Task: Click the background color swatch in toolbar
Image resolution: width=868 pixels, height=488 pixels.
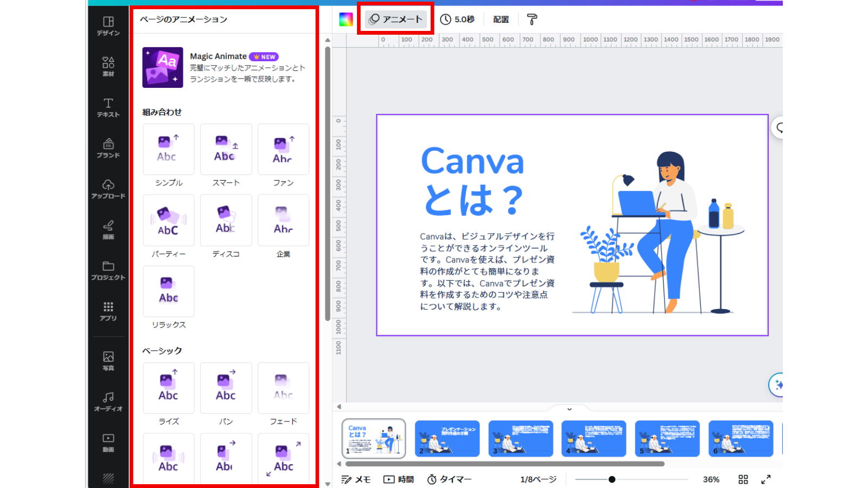Action: 346,20
